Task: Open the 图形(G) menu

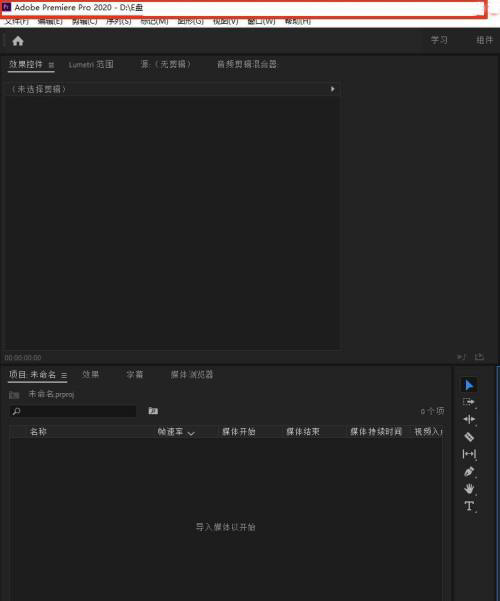Action: click(x=191, y=21)
